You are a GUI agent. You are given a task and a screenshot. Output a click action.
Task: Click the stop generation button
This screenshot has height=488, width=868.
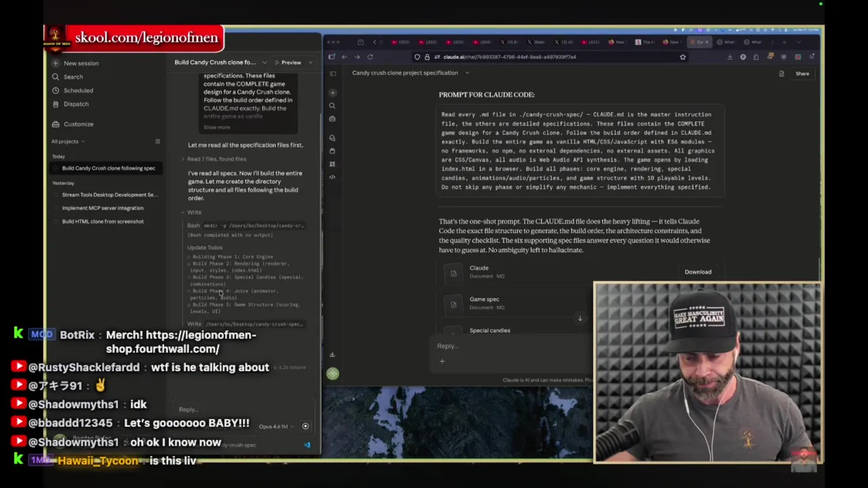(305, 426)
